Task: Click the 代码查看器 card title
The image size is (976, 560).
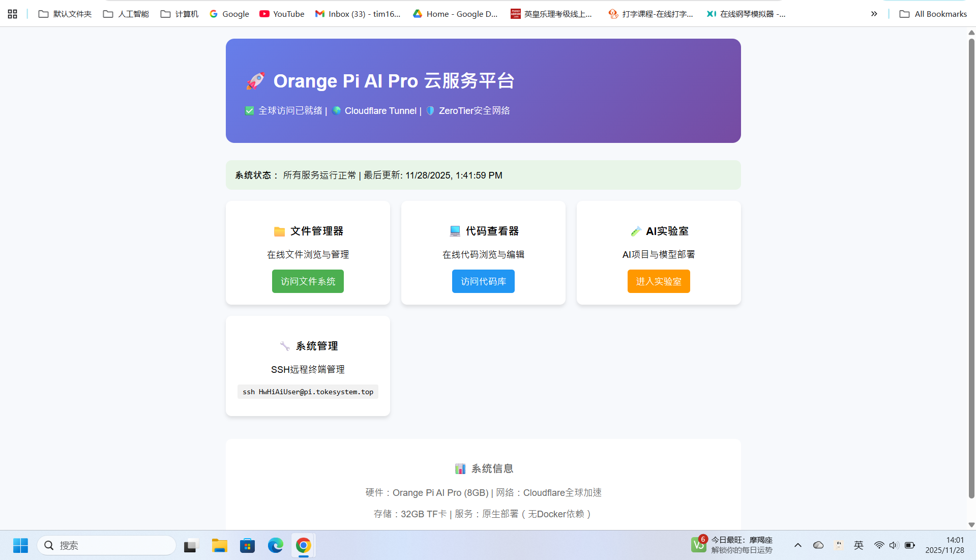Action: [492, 231]
